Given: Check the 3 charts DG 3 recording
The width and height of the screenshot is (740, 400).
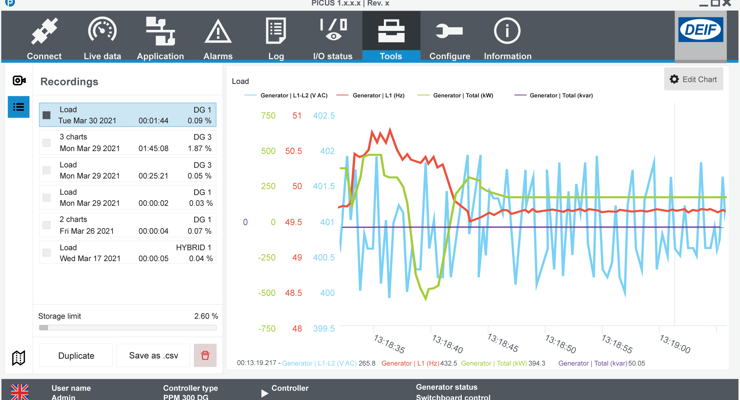Looking at the screenshot, I should pos(47,143).
